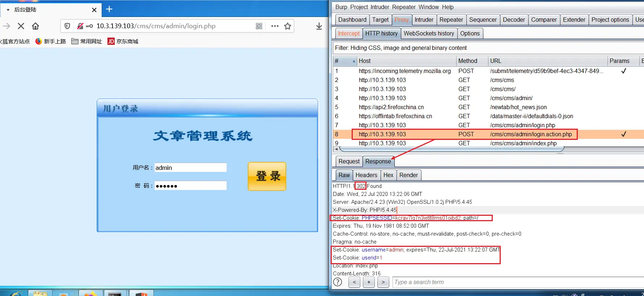Screen dimensions: 644x296
Task: Click the Firefox forward arrow button
Action: click(x=7, y=26)
